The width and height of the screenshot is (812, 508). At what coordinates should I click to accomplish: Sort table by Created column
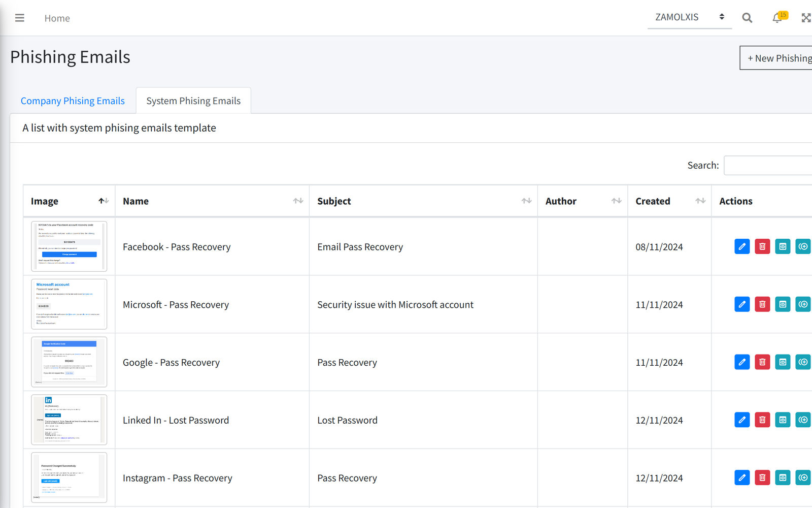click(669, 201)
